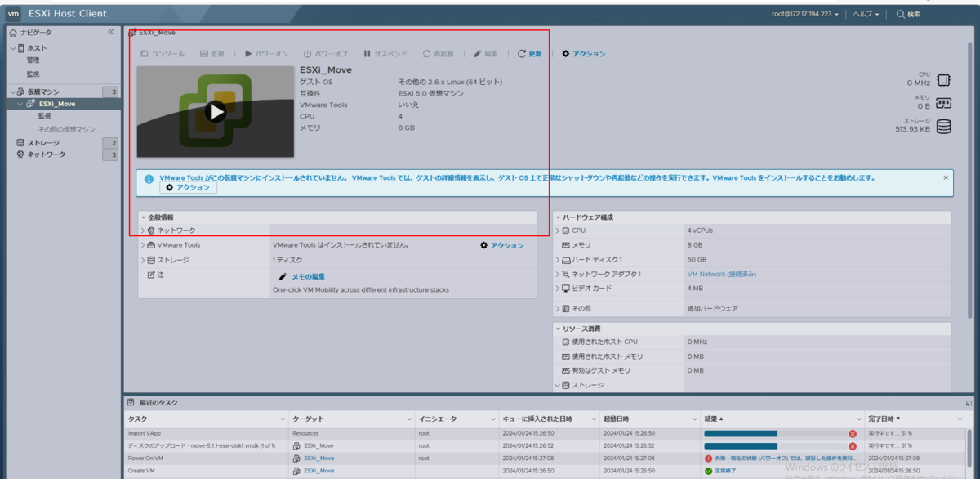Collapse the ストレージ row under resource consumption
This screenshot has height=479, width=980.
[x=557, y=385]
